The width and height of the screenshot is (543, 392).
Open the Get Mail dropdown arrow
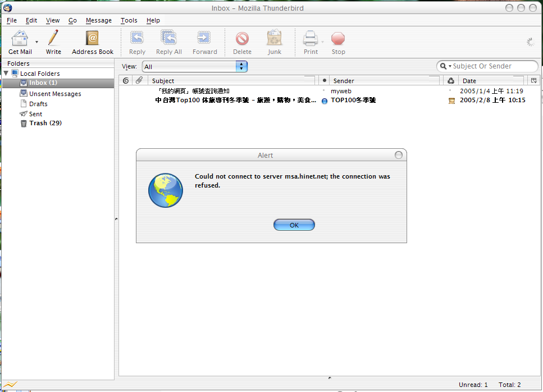click(x=37, y=42)
